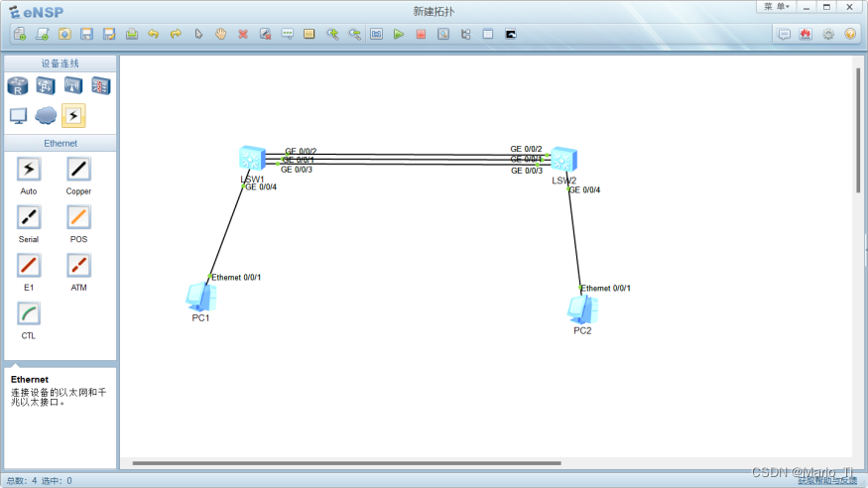
Task: Activate the hand pan tool
Action: [221, 35]
